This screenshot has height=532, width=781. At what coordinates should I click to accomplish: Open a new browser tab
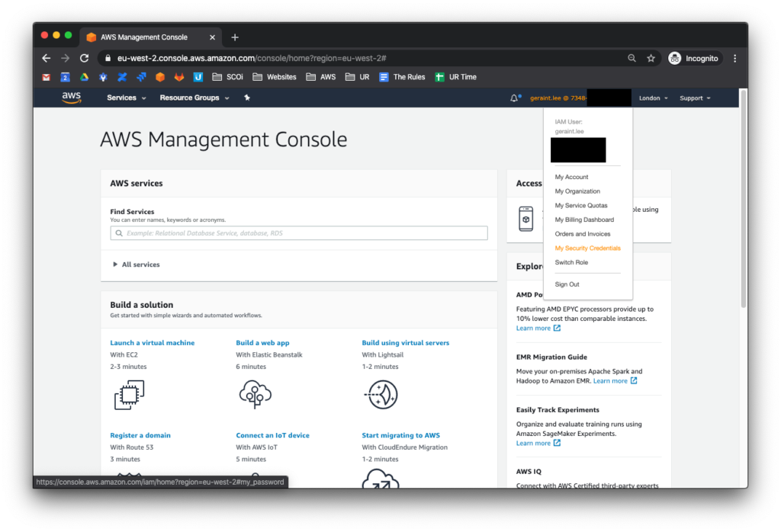click(235, 37)
